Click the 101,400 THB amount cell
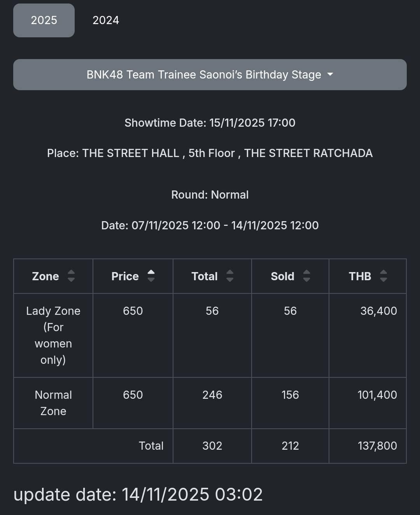The height and width of the screenshot is (515, 420). tap(377, 395)
